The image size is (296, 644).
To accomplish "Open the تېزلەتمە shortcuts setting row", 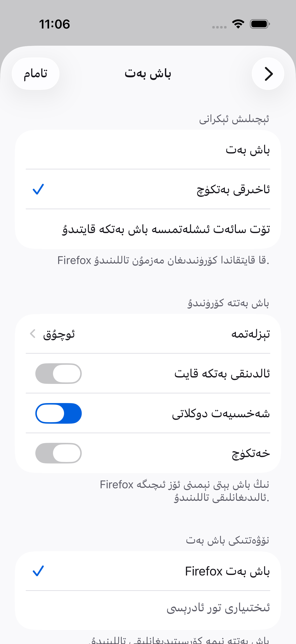I will (x=148, y=334).
